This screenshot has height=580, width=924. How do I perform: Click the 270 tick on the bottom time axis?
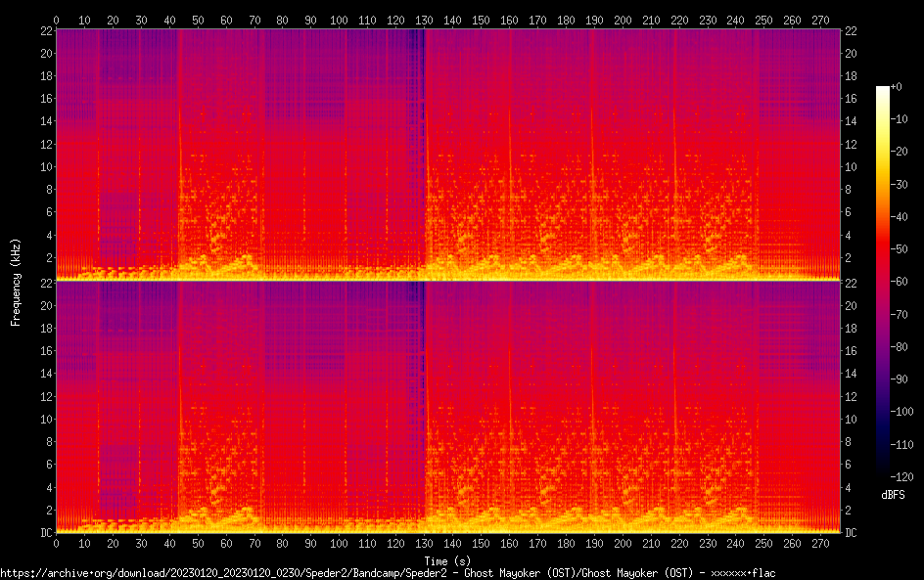pyautogui.click(x=820, y=543)
